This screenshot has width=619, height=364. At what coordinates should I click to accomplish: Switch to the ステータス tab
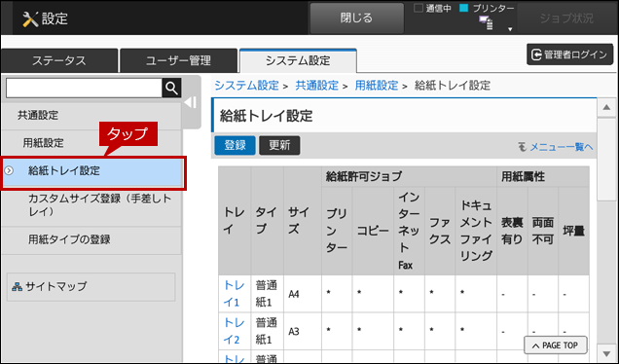click(59, 60)
